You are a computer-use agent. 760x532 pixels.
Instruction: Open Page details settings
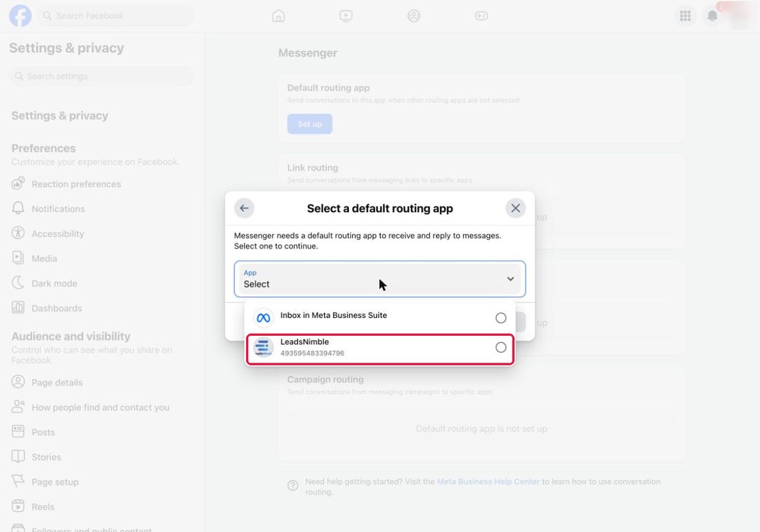click(57, 382)
